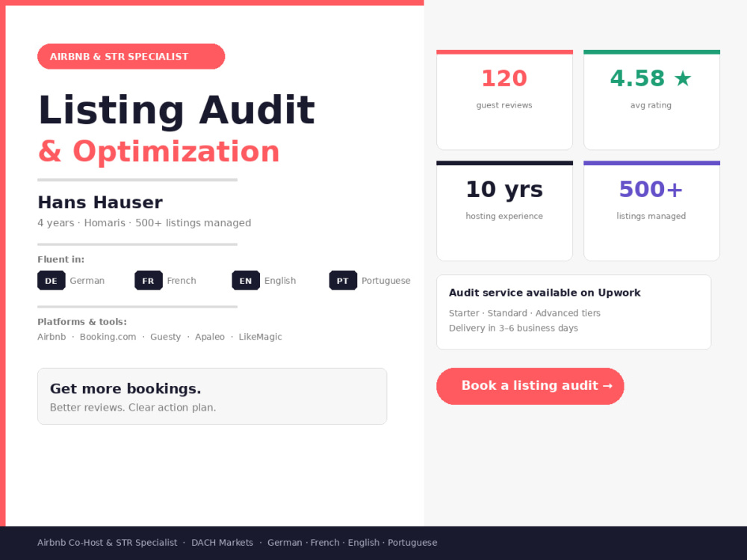
Task: Click Airbnb Co-Host & STR Specialist in footer
Action: pyautogui.click(x=107, y=542)
